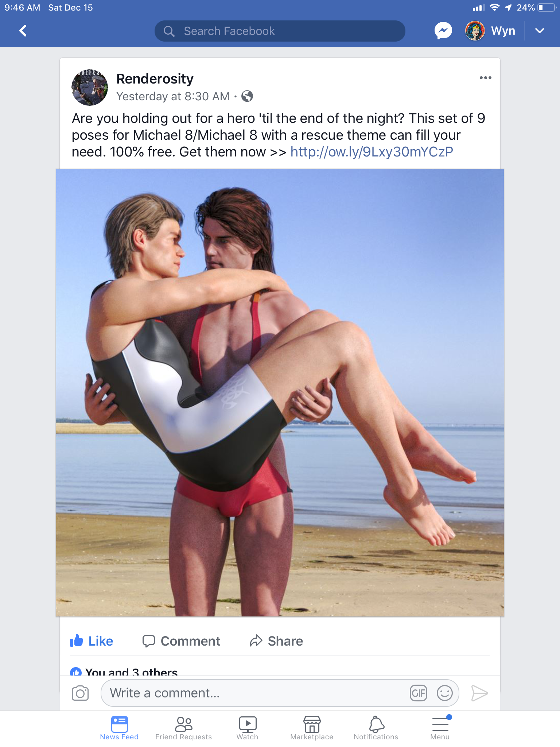Toggle the Like on this post

(92, 641)
